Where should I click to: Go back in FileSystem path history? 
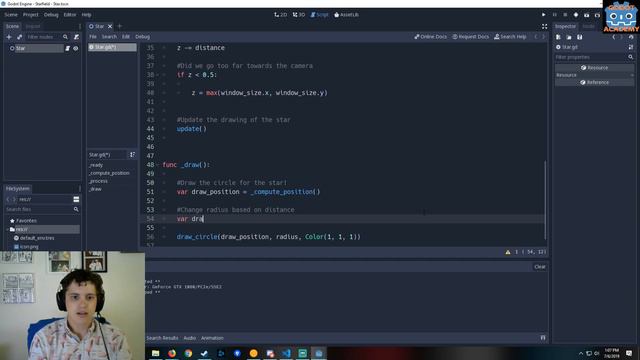[8, 200]
